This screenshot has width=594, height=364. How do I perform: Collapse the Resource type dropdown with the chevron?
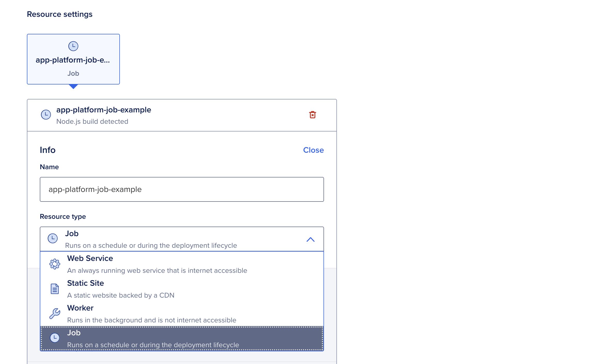[311, 239]
